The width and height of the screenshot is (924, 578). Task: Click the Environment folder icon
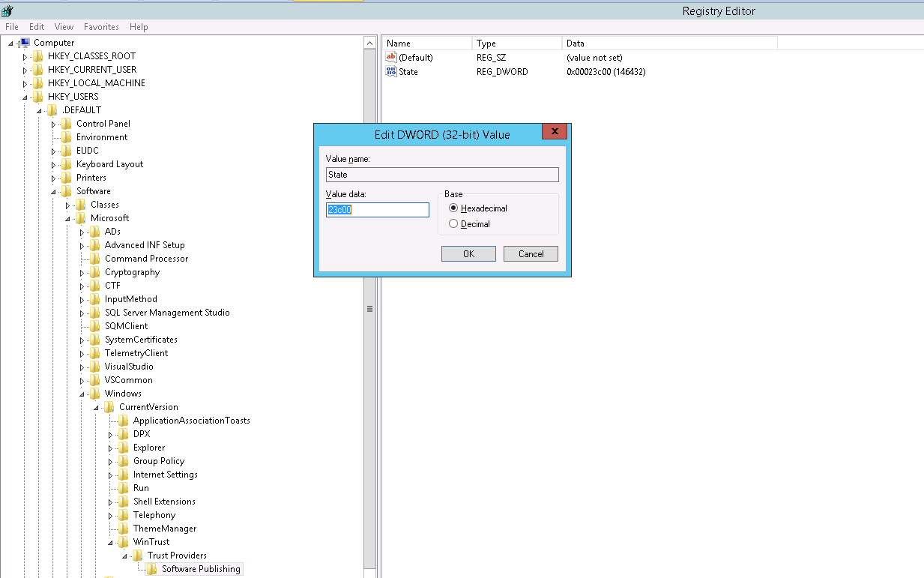[x=67, y=137]
